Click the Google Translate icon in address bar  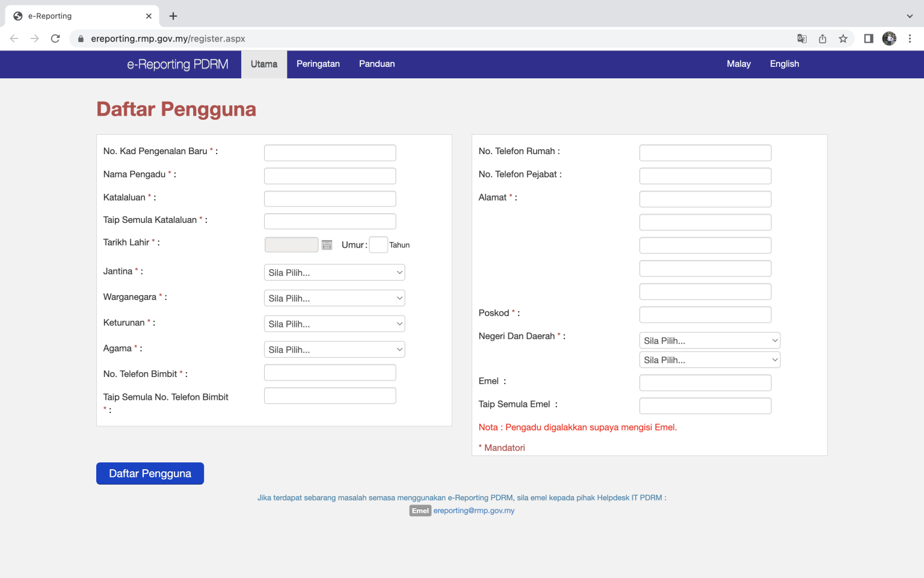(802, 38)
